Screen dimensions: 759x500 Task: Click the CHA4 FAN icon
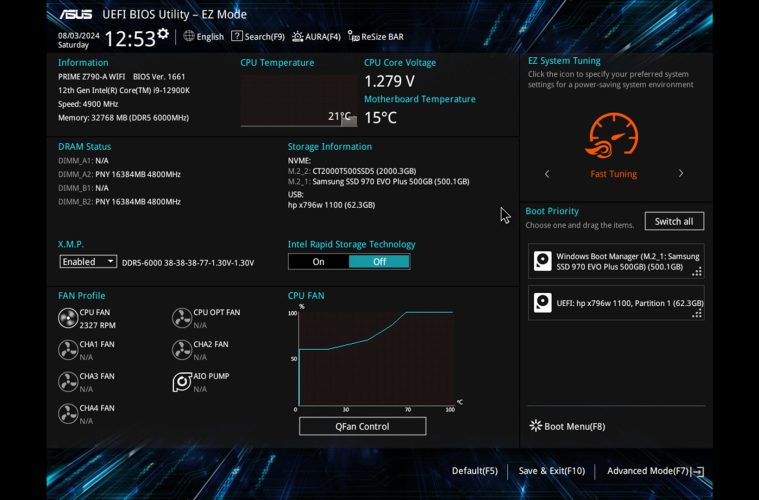pos(68,414)
